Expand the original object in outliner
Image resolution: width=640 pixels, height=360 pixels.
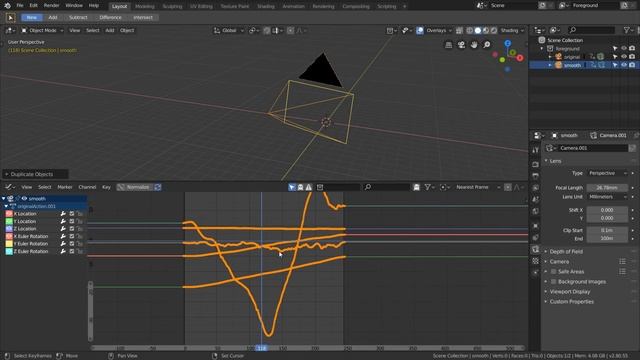[x=550, y=57]
